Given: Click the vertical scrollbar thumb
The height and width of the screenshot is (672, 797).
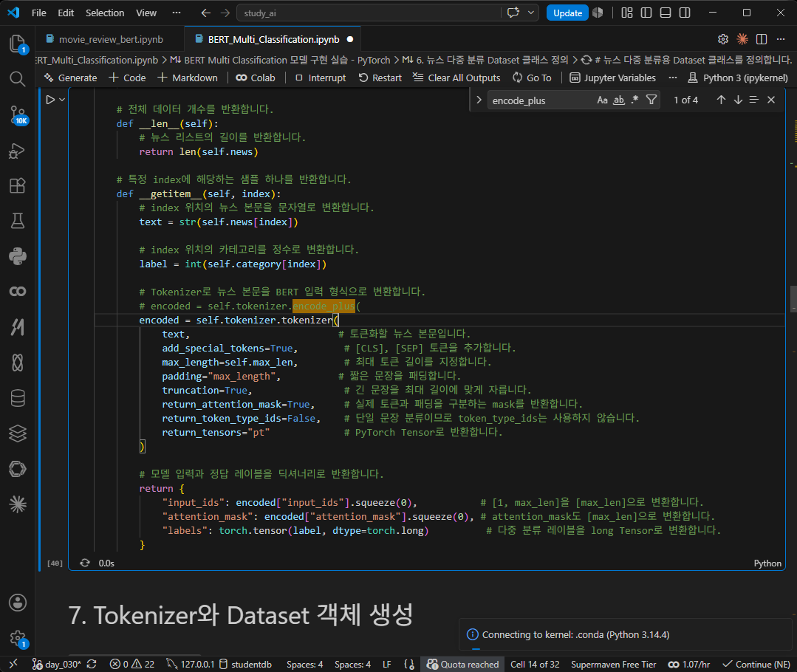Looking at the screenshot, I should [793, 299].
